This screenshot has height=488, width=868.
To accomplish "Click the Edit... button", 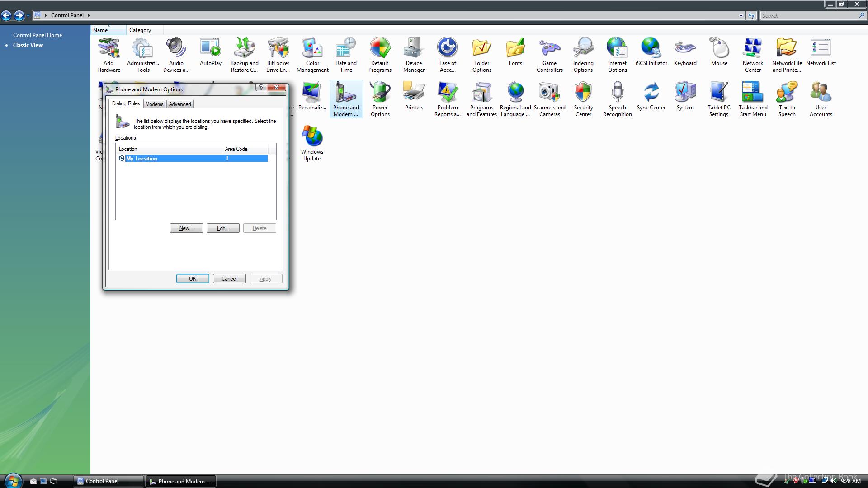I will point(223,228).
